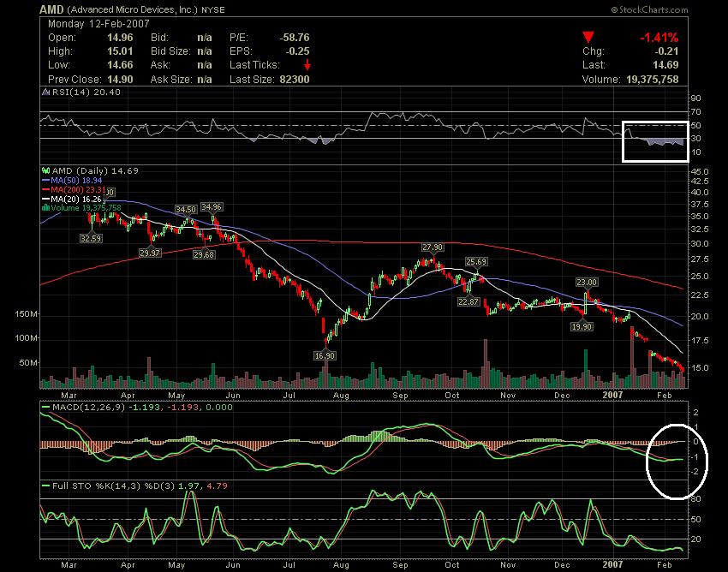
Task: Click the 'RSI(14) 20.40' indicator label
Action: [86, 92]
